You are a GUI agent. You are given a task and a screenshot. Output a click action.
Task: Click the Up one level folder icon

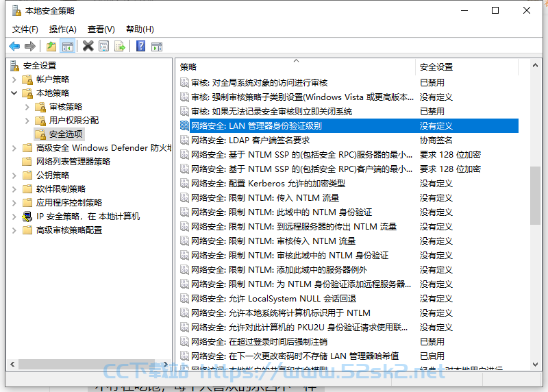coord(51,46)
